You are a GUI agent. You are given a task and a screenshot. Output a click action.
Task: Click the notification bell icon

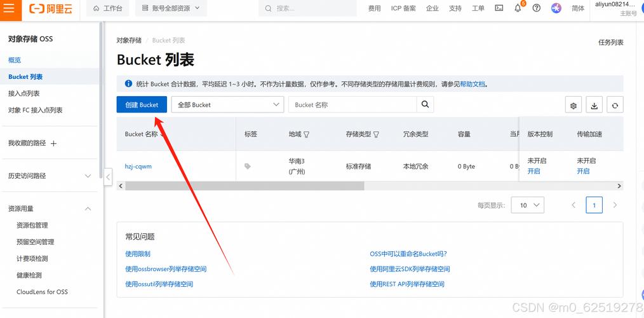coord(518,8)
